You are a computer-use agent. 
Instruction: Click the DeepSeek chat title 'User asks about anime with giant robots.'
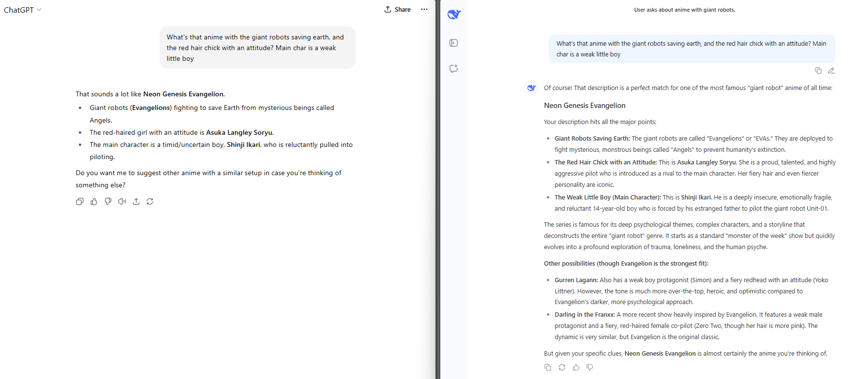pyautogui.click(x=685, y=10)
